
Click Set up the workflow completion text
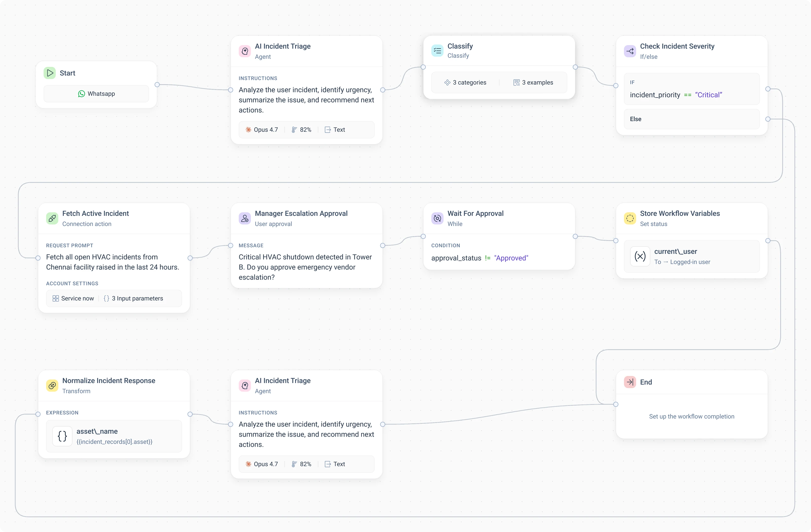tap(691, 416)
